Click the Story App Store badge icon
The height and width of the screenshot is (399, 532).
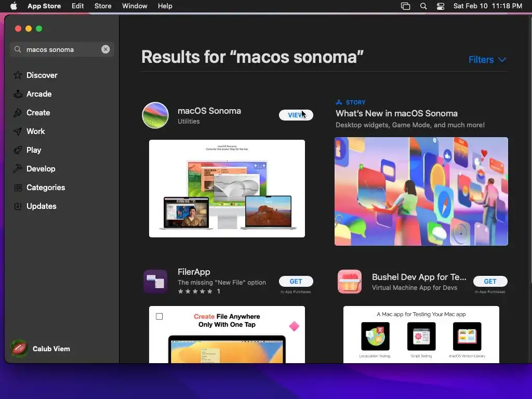[x=339, y=102]
